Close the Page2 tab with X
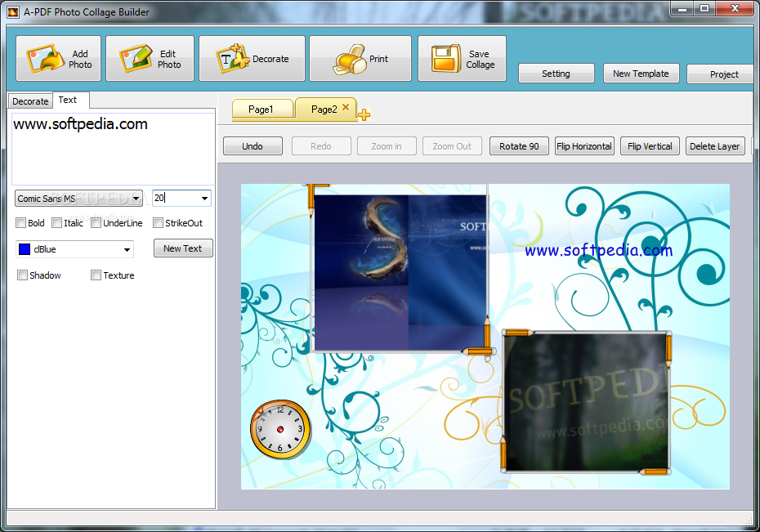This screenshot has height=532, width=760. pyautogui.click(x=346, y=107)
